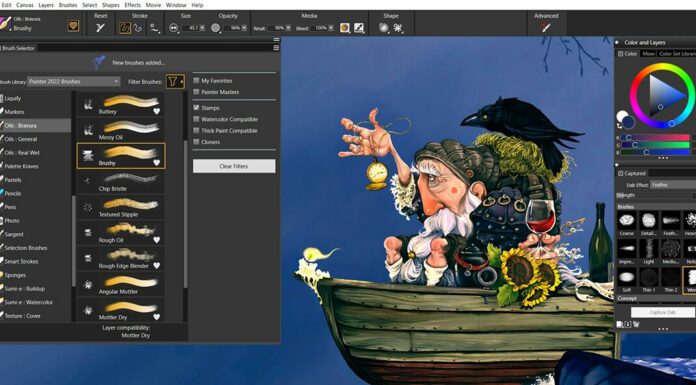Enable the Watercolor Compatible checkbox

(196, 119)
